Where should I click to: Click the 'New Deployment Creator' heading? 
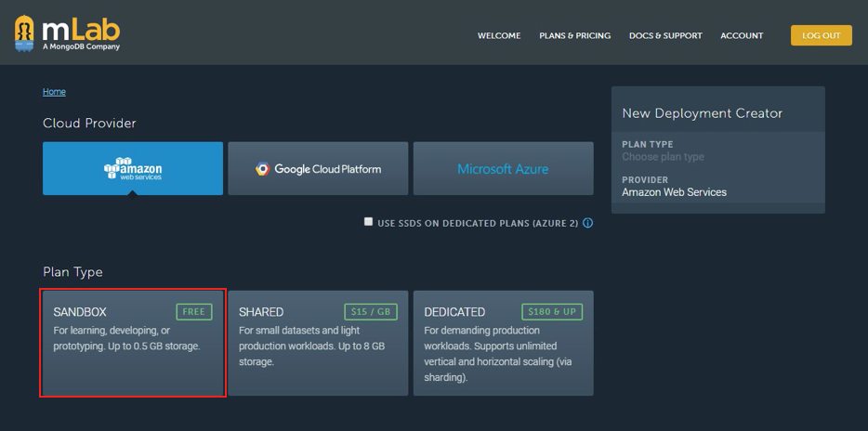tap(702, 113)
